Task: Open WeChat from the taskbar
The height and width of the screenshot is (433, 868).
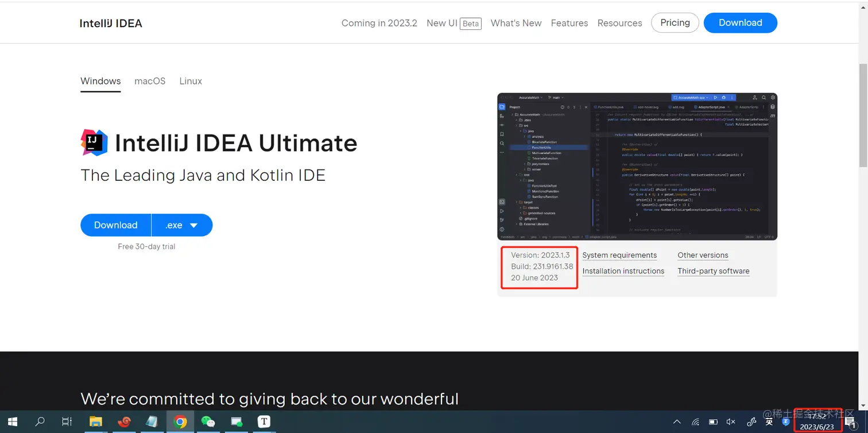Action: 208,422
